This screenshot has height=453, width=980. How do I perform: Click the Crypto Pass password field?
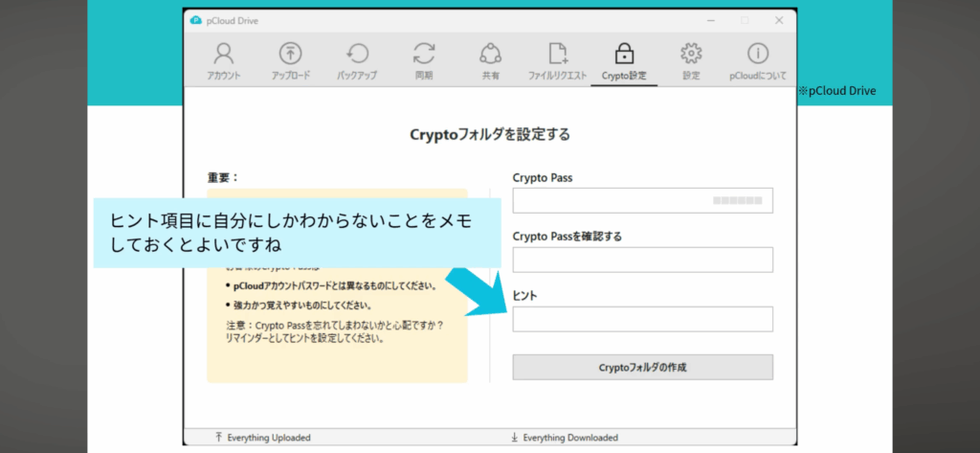[642, 200]
